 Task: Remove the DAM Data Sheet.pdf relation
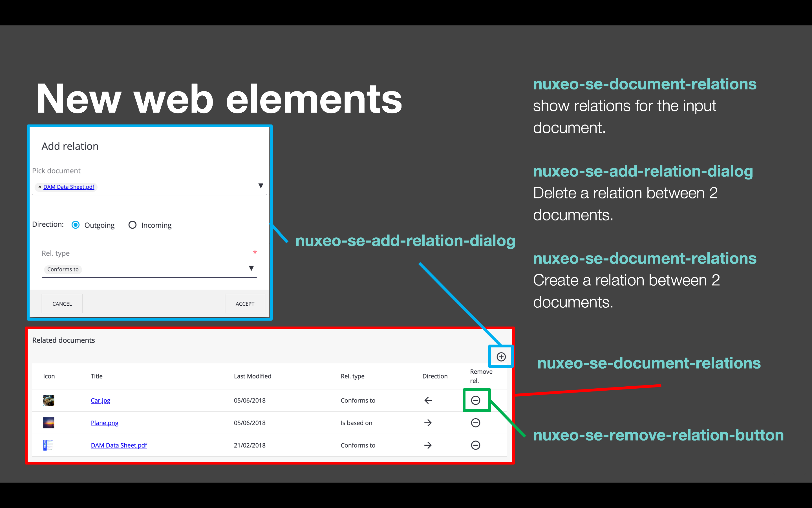click(x=475, y=445)
